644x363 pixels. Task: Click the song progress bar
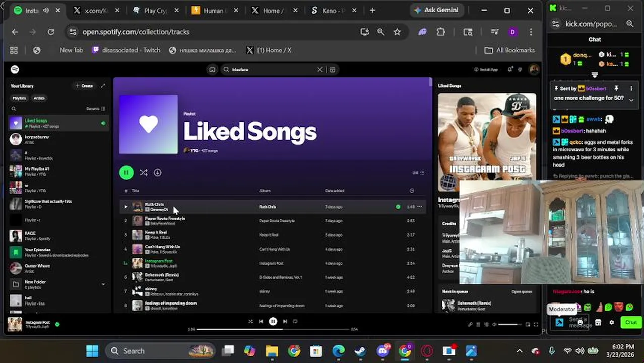pos(273,329)
